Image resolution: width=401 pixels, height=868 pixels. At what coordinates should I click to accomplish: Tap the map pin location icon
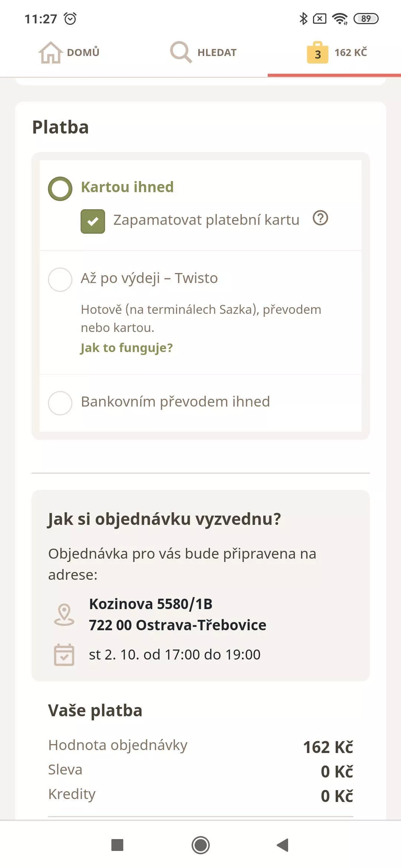pyautogui.click(x=64, y=615)
